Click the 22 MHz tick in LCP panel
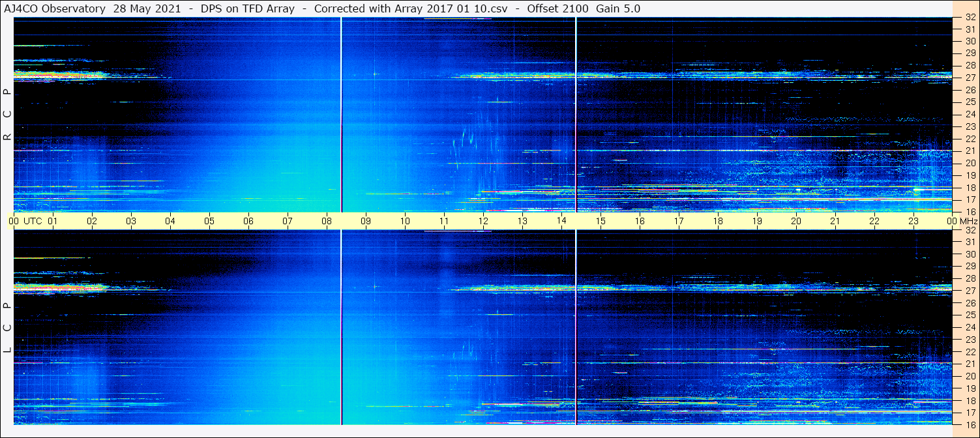The image size is (980, 438). click(970, 352)
